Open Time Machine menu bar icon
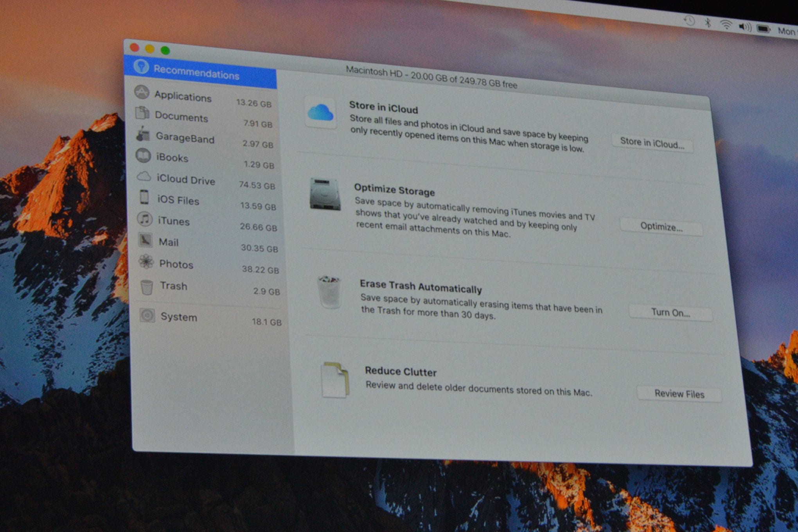The width and height of the screenshot is (798, 532). click(x=690, y=21)
